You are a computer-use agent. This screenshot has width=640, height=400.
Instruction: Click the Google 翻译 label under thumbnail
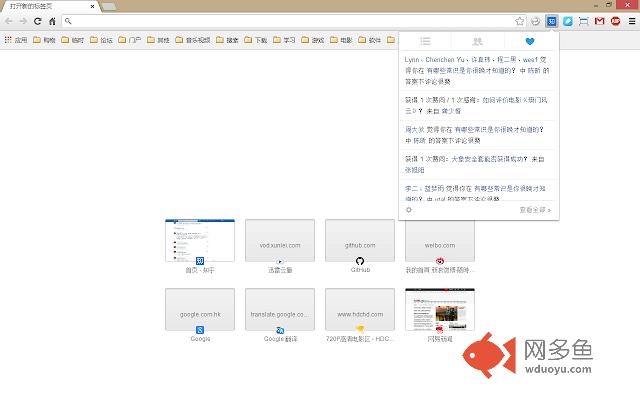point(280,339)
